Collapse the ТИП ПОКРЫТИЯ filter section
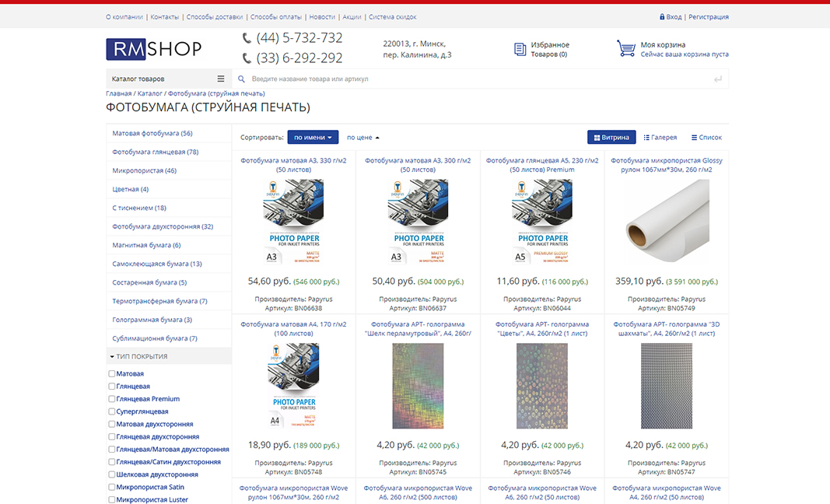 111,357
